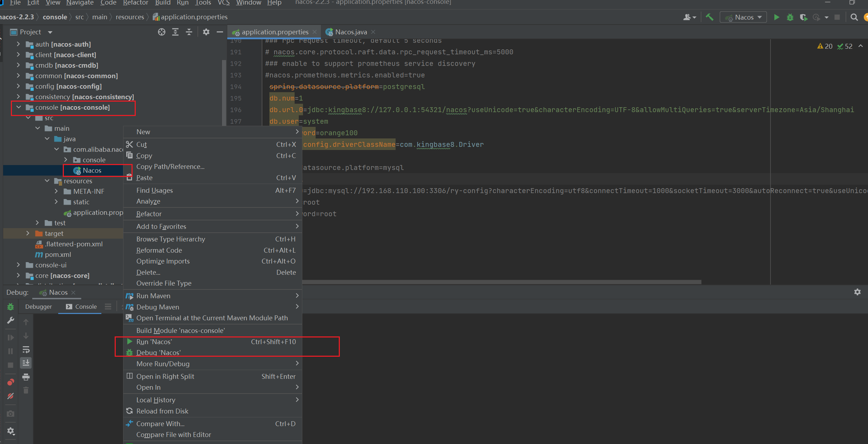Screen dimensions: 868x444
Task: Click the Rerun debug bug icon
Action: pos(11,307)
